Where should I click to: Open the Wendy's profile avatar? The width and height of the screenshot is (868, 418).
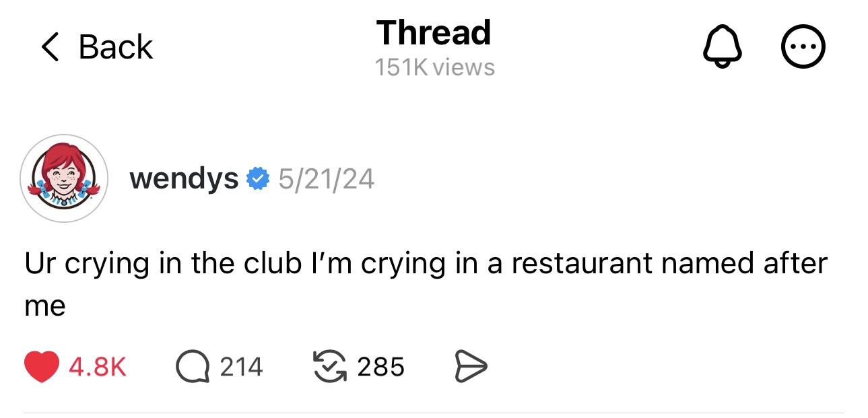pos(64,178)
